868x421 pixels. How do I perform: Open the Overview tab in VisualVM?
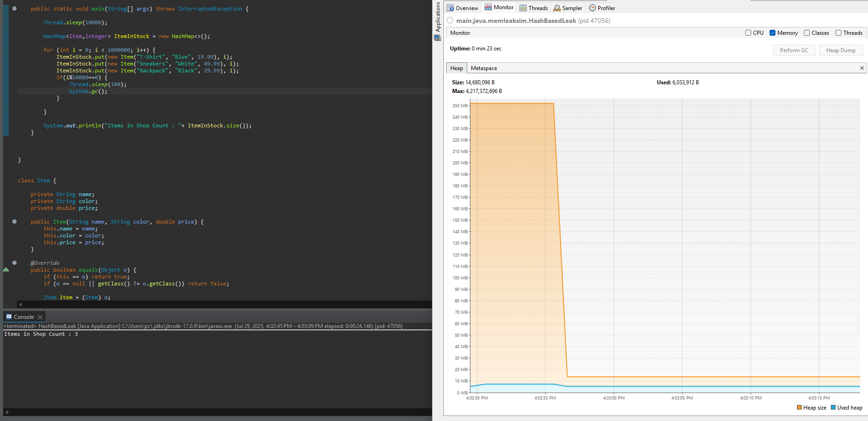point(463,8)
